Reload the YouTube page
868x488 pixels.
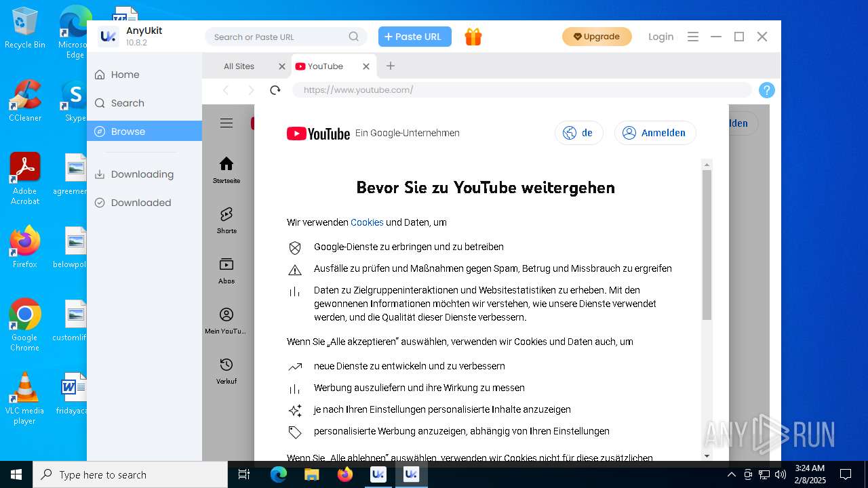275,90
